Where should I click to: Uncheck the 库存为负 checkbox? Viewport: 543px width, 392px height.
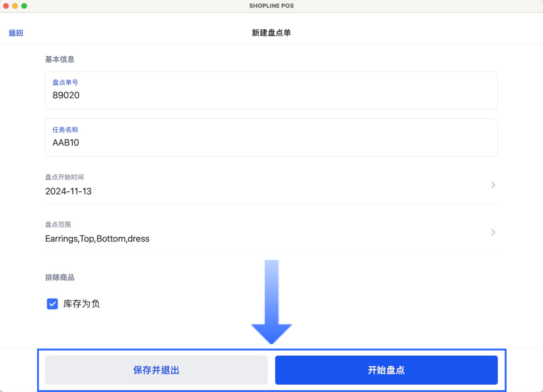click(x=52, y=304)
